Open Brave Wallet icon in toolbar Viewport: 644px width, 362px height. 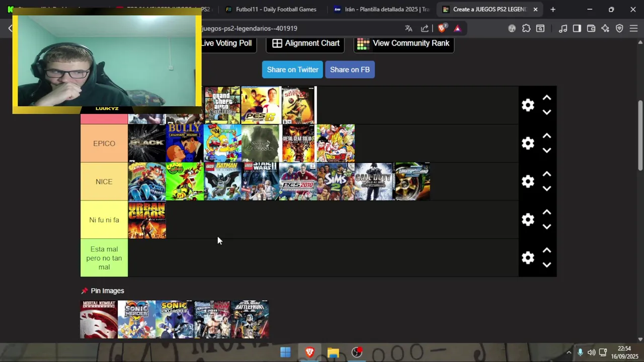pos(591,29)
